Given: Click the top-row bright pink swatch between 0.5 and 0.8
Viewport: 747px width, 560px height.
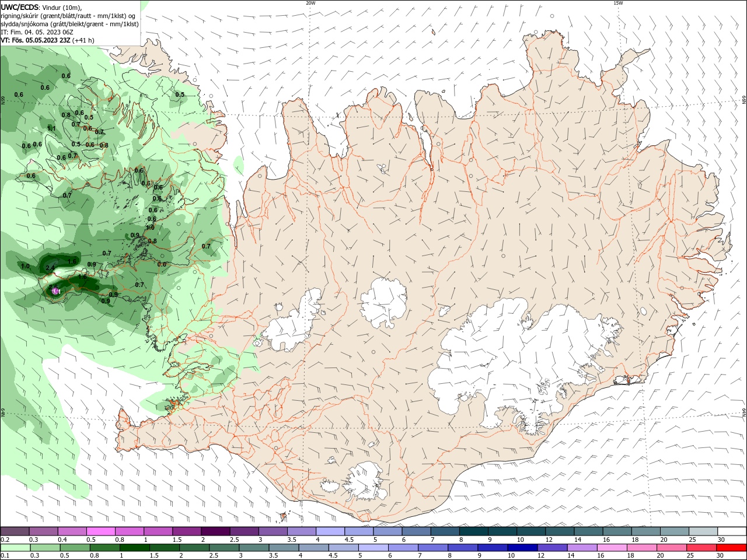Looking at the screenshot, I should [100, 531].
